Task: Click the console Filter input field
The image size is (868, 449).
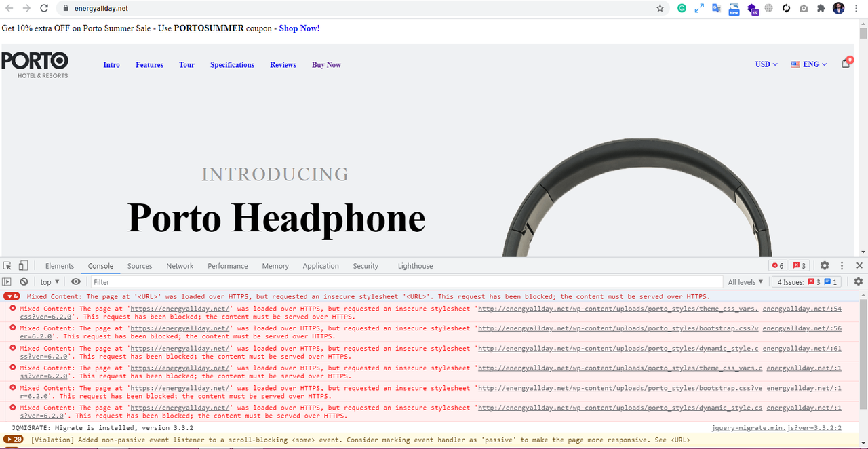Action: tap(406, 282)
